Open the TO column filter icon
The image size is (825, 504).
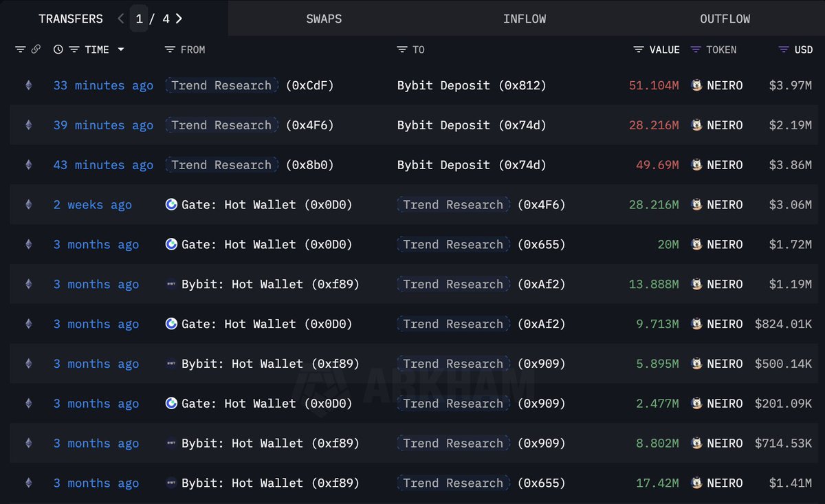point(402,50)
